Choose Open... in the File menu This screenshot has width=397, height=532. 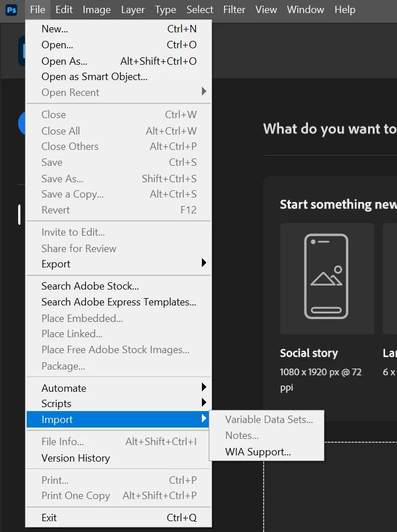point(119,45)
